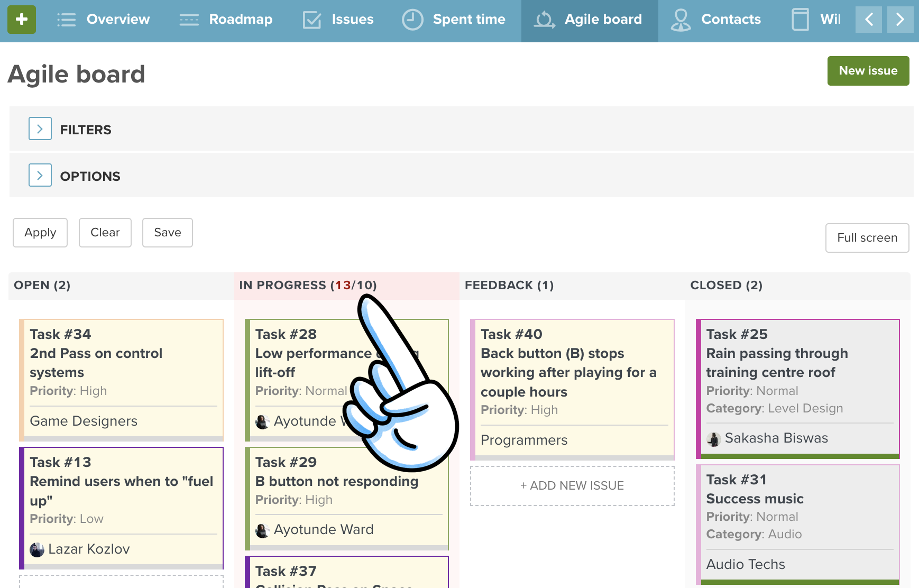Clear the current filters

point(105,233)
